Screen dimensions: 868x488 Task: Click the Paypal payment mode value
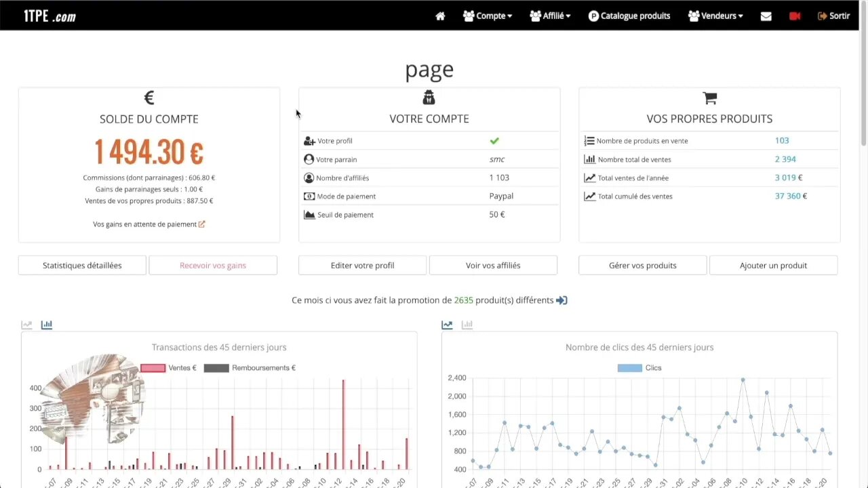click(501, 196)
